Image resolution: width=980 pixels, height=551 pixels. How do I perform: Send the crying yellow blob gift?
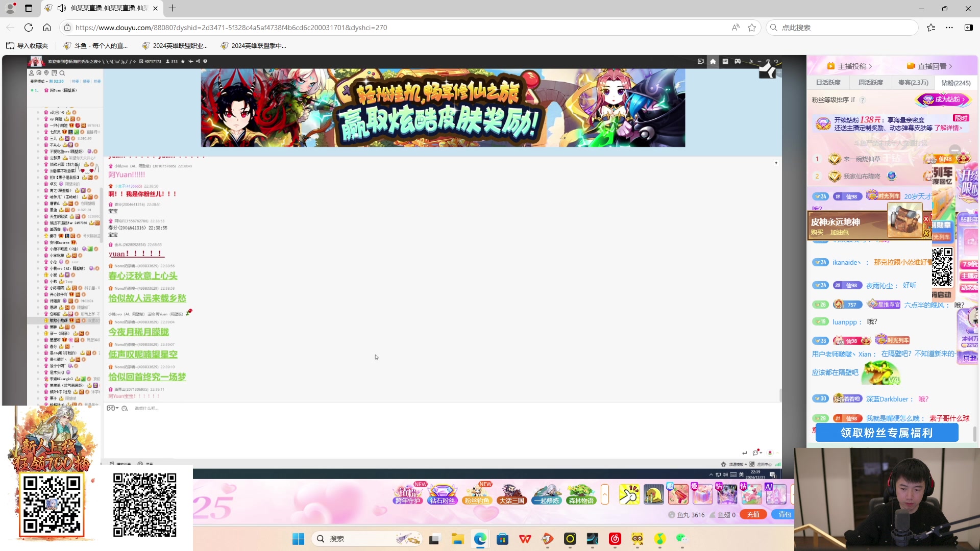[654, 494]
